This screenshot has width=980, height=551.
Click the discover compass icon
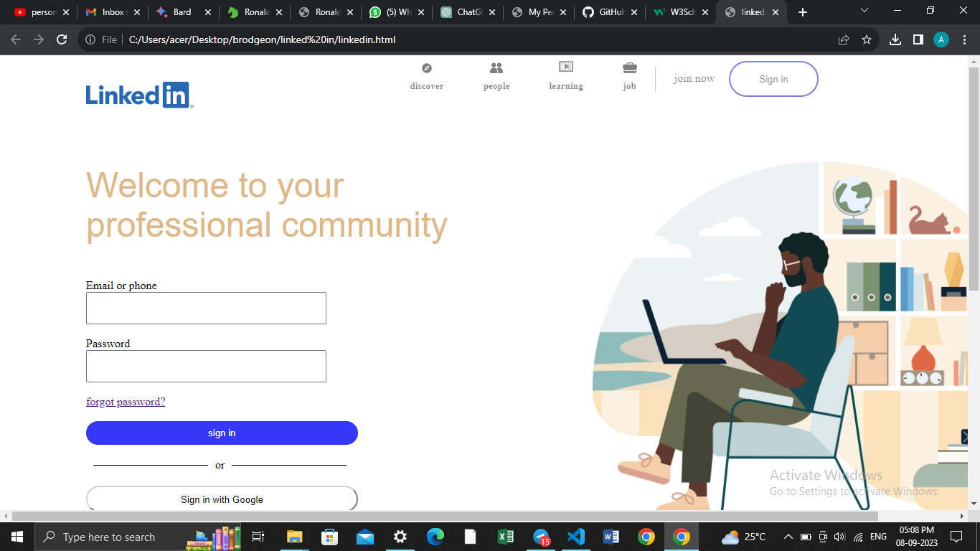tap(427, 68)
